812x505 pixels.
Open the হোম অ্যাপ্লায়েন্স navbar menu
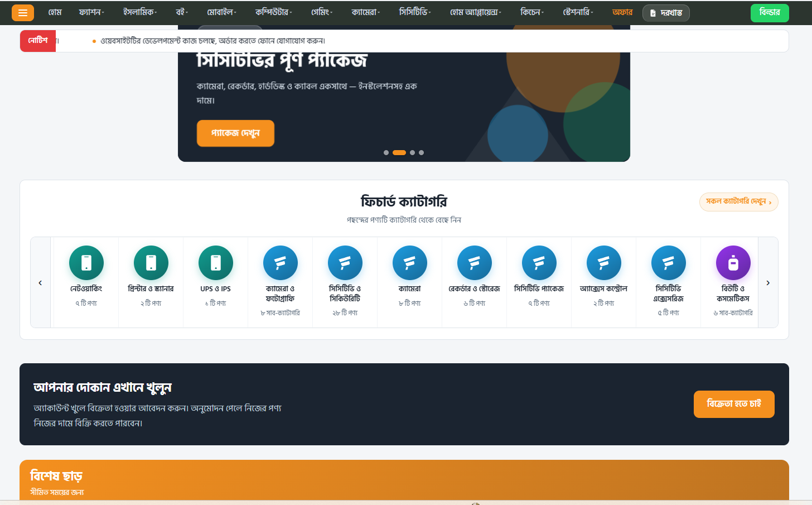coord(476,12)
